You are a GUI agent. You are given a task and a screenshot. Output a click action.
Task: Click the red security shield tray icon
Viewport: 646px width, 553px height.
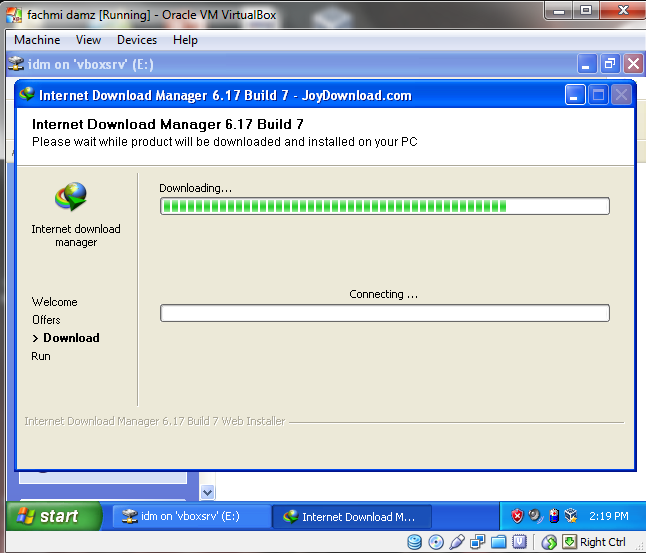pyautogui.click(x=517, y=516)
